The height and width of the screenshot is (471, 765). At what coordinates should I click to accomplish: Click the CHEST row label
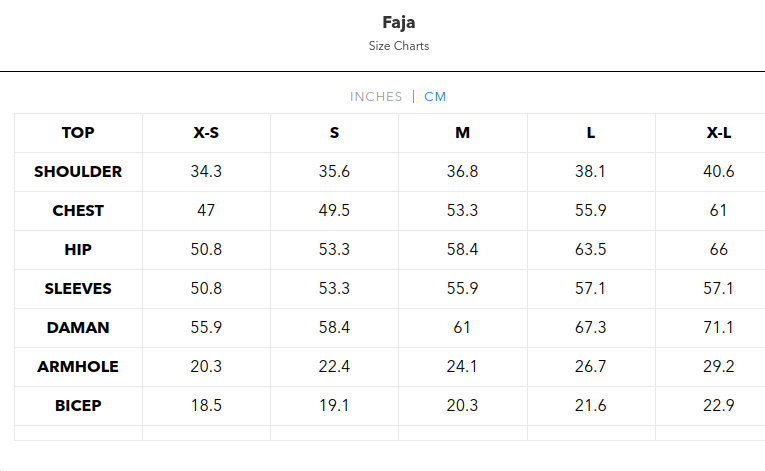pos(78,211)
